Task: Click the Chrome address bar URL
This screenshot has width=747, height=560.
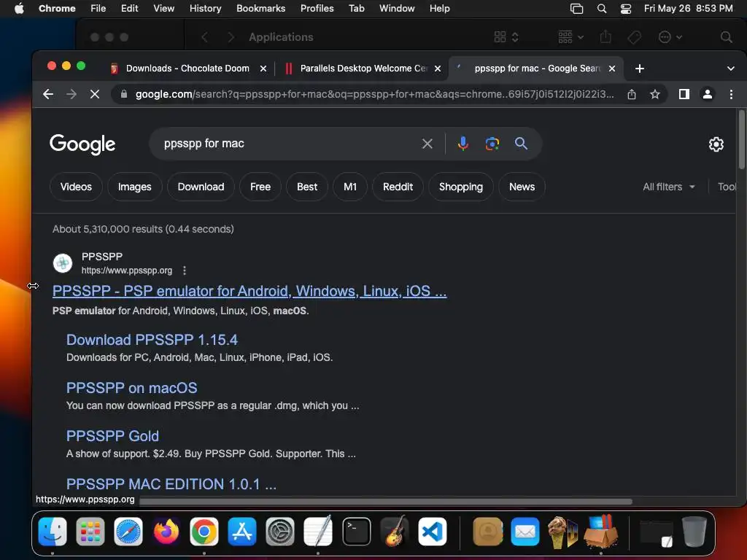Action: [x=374, y=94]
